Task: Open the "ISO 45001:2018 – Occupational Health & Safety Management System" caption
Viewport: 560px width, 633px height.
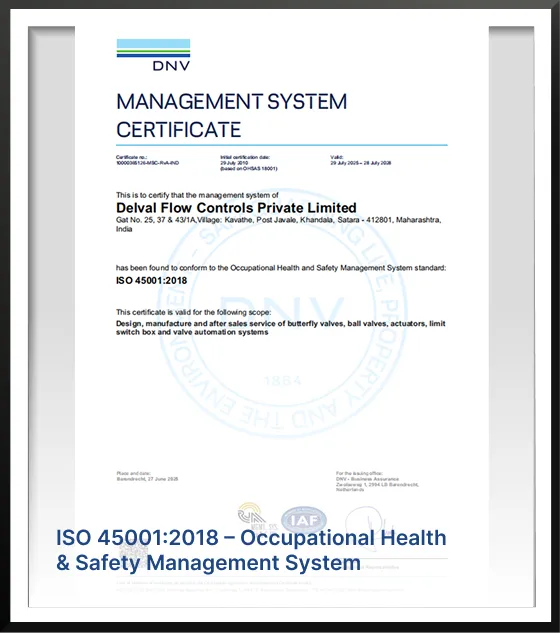Action: point(251,550)
